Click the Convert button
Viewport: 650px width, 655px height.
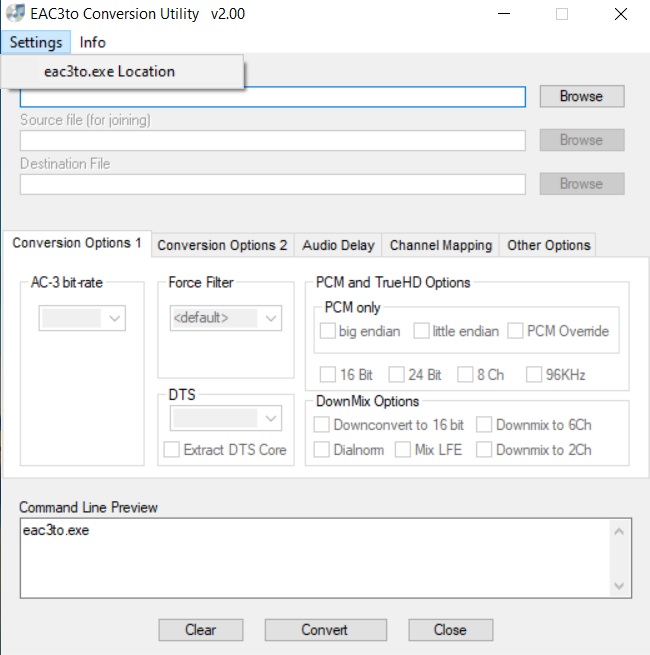coord(326,630)
